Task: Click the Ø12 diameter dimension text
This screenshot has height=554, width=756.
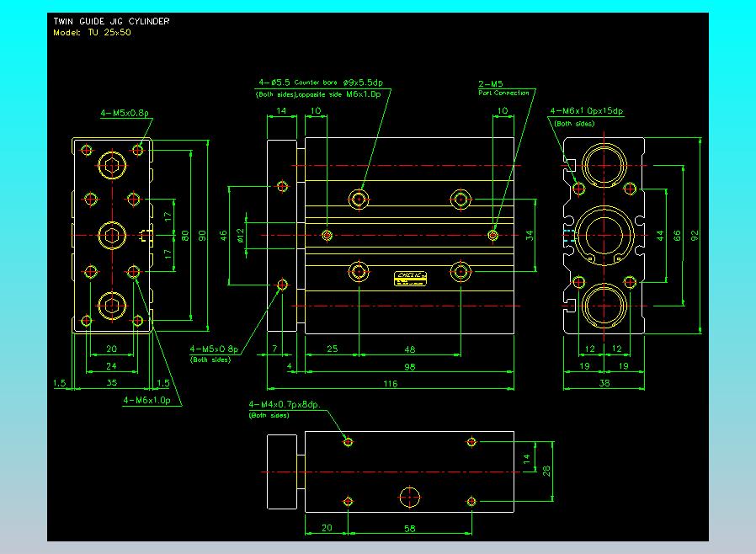Action: pos(241,236)
